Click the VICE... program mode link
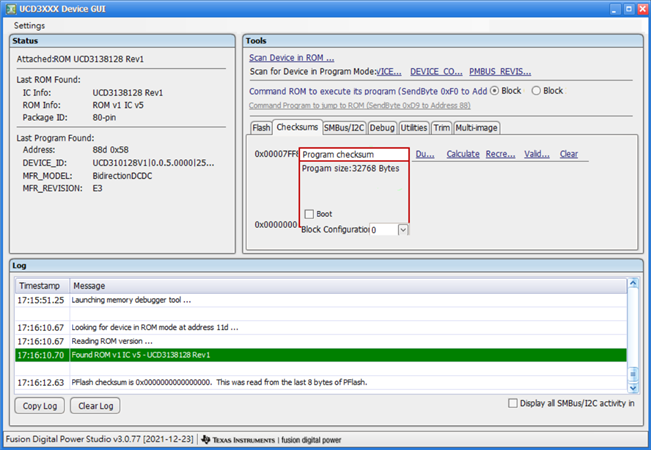This screenshot has height=450, width=651. tap(389, 71)
